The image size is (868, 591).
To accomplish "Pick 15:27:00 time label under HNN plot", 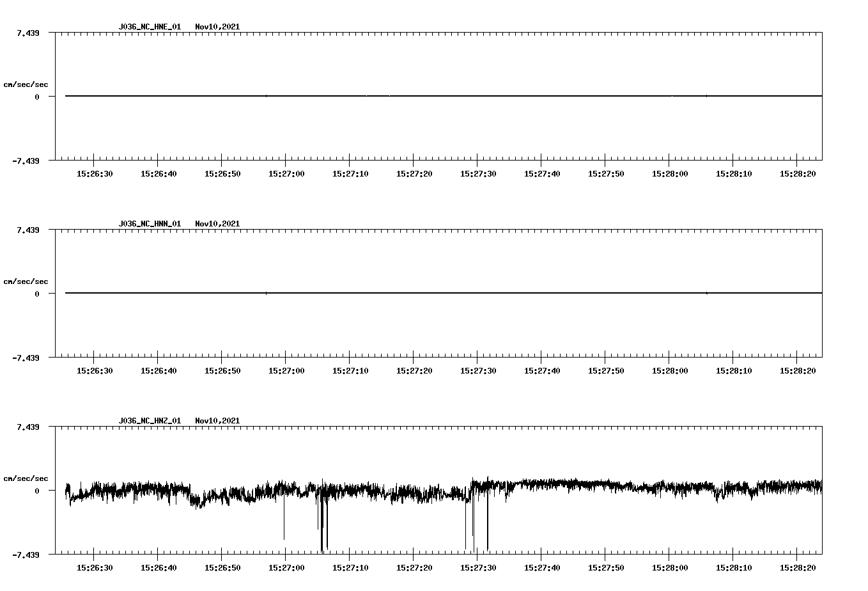I will (286, 371).
